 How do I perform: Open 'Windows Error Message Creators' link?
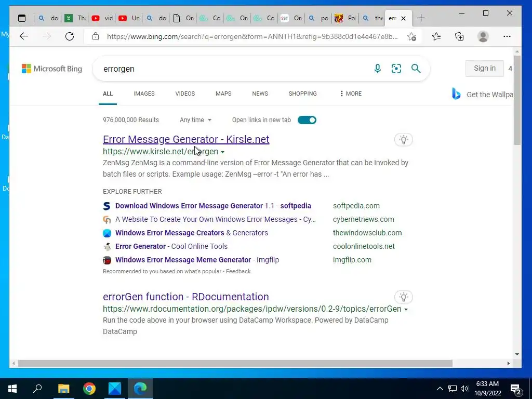pyautogui.click(x=192, y=233)
